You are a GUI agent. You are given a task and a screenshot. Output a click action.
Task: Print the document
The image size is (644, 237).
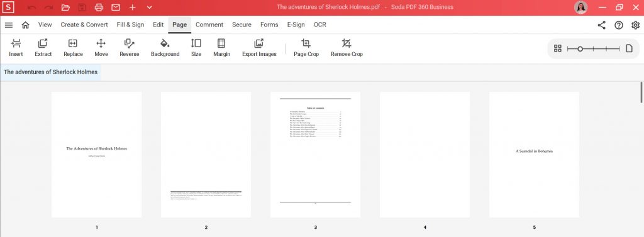(99, 8)
